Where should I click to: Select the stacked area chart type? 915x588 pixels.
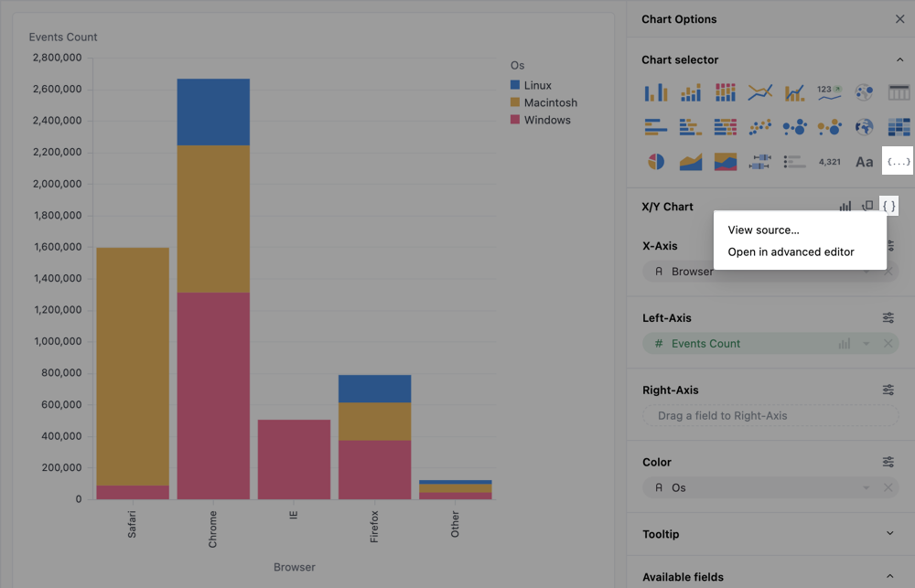pyautogui.click(x=725, y=161)
